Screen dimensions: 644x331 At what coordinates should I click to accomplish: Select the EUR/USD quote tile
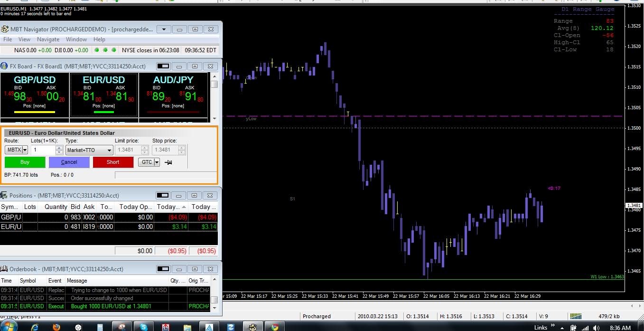[x=104, y=95]
